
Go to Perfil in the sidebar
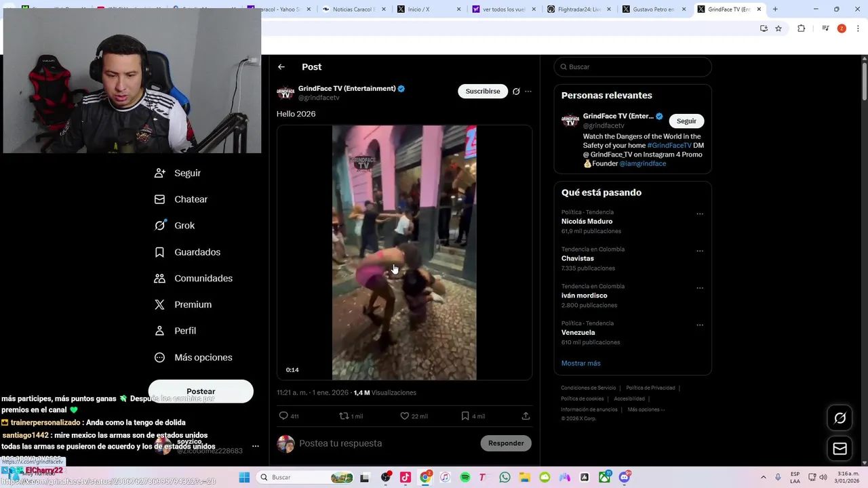pos(176,331)
